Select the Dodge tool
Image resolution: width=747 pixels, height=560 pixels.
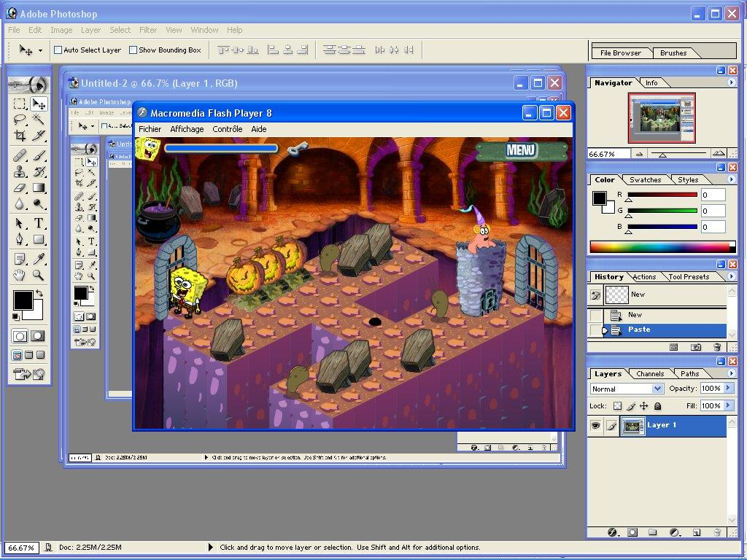coord(38,204)
